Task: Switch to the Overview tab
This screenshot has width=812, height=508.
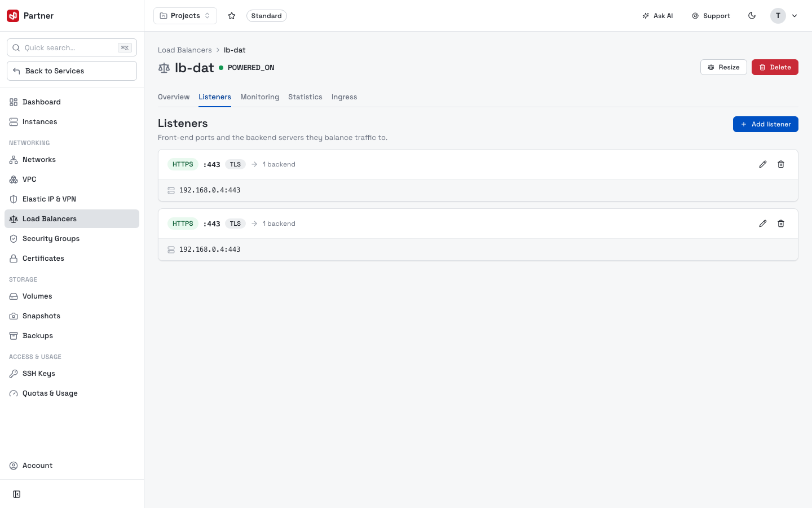Action: pos(174,97)
